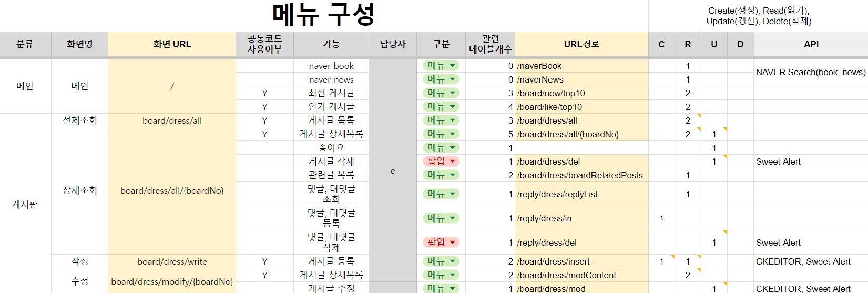Select the /reply/dress/del cell
The image size is (868, 293).
[x=581, y=243]
